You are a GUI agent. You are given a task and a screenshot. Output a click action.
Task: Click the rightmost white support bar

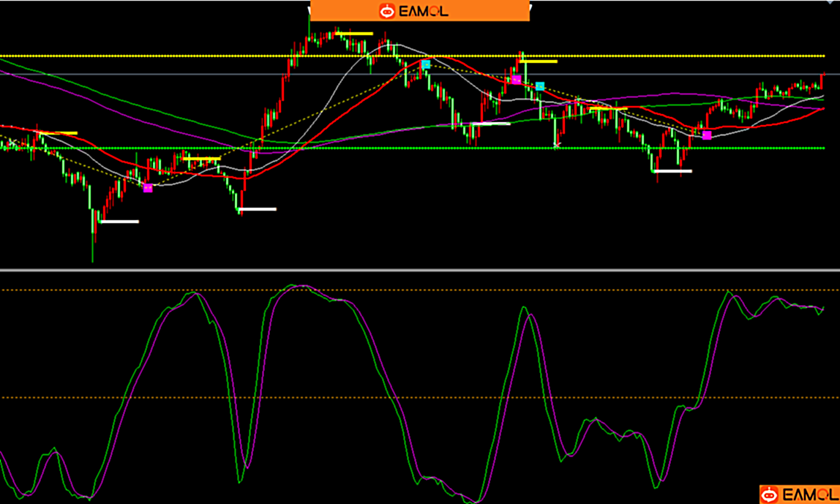tap(673, 171)
